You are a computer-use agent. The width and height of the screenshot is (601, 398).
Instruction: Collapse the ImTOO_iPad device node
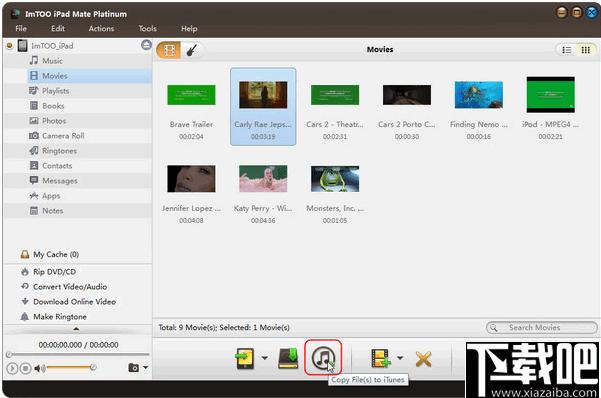pyautogui.click(x=10, y=46)
